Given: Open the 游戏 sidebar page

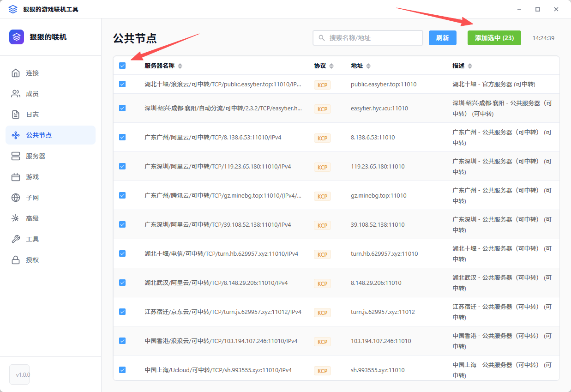Looking at the screenshot, I should pos(51,177).
